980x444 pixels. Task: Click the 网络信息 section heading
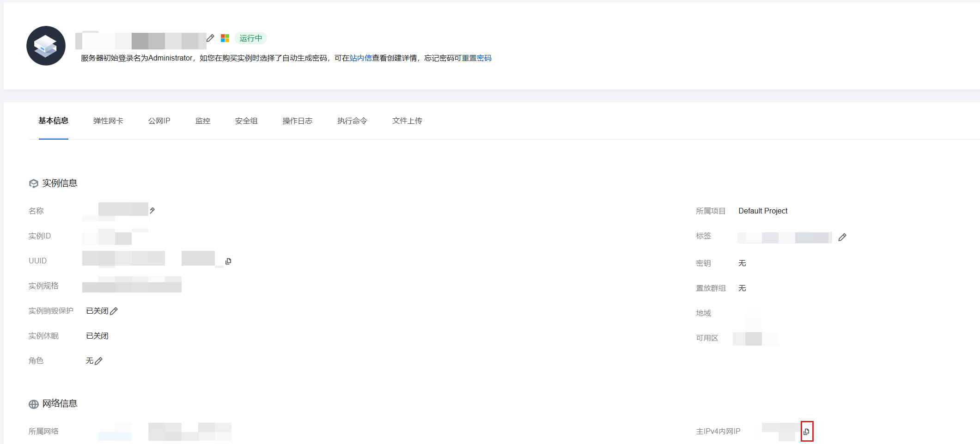point(60,403)
